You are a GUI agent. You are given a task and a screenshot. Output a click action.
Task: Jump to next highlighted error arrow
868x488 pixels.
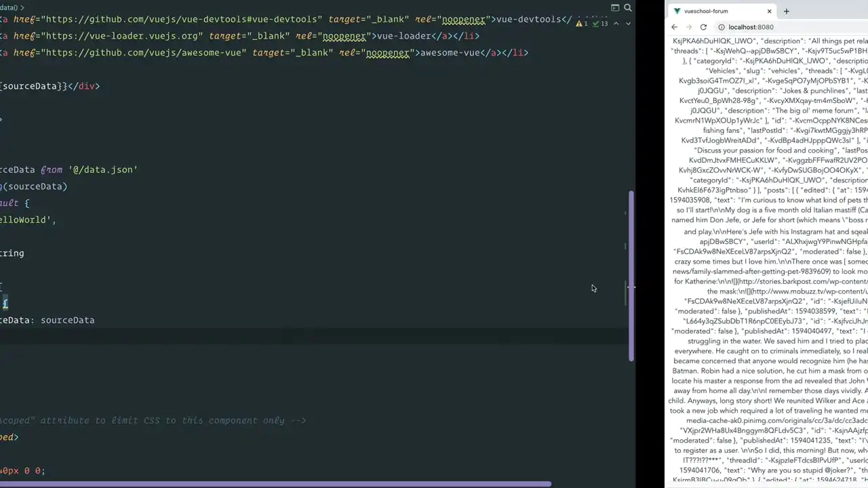[627, 24]
